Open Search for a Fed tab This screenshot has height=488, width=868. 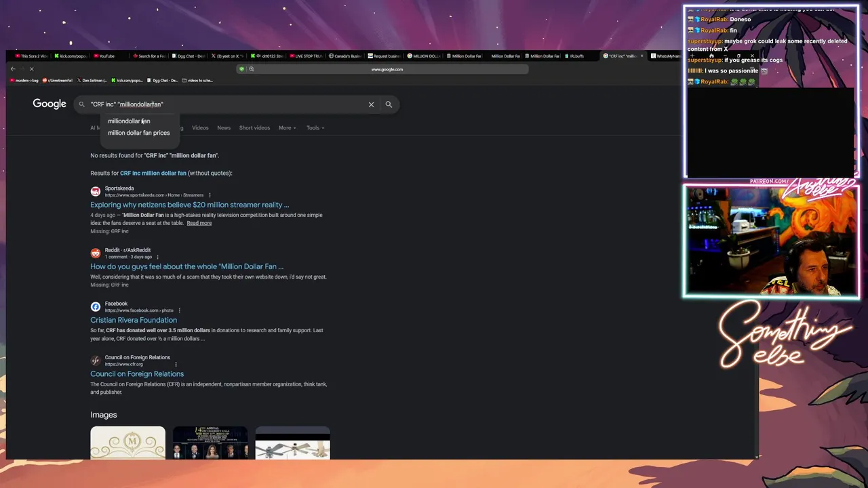149,56
